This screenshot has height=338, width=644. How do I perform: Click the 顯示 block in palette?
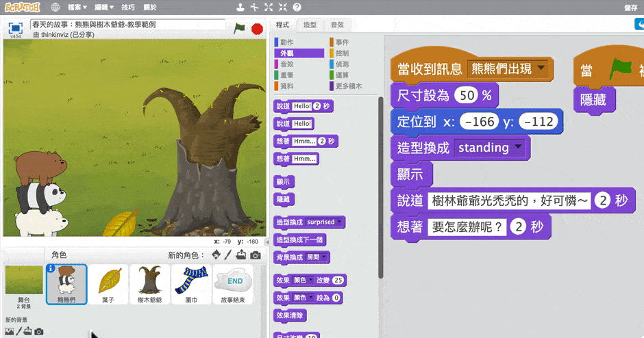point(284,182)
